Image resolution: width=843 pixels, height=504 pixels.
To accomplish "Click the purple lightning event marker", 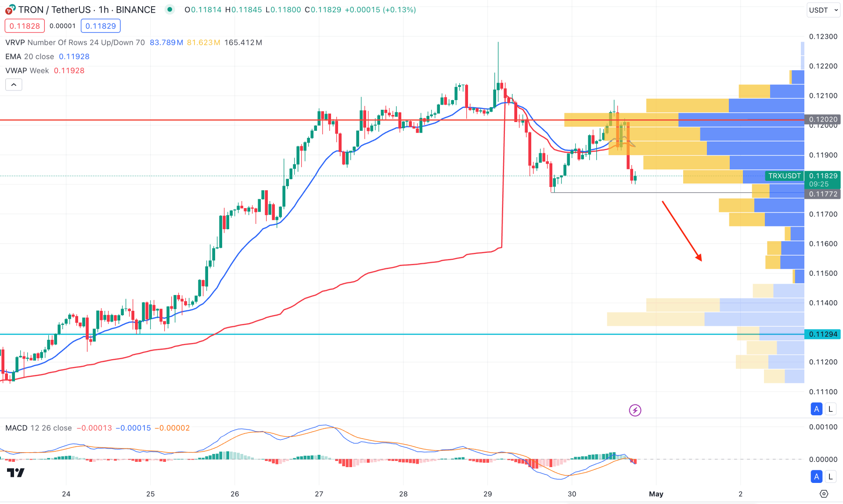I will (635, 410).
